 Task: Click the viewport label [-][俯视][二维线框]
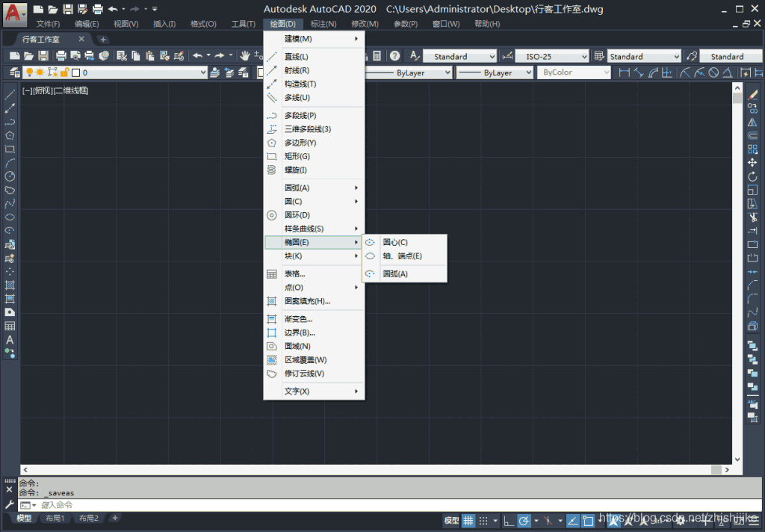pyautogui.click(x=55, y=90)
